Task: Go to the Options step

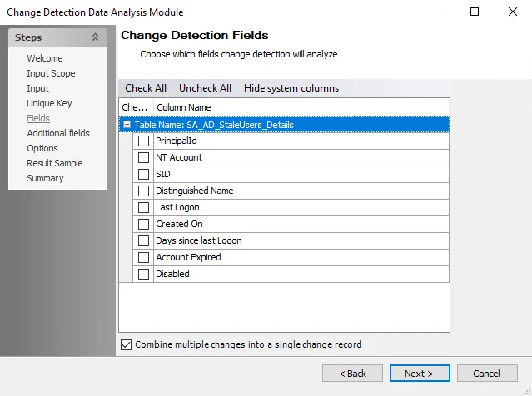Action: 42,148
